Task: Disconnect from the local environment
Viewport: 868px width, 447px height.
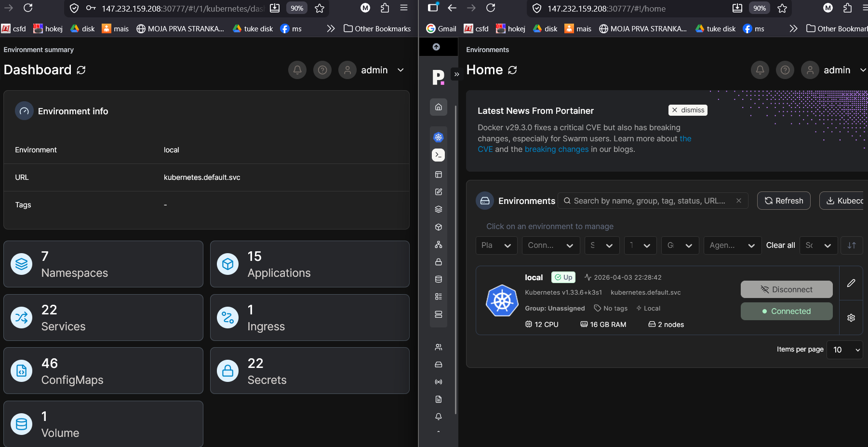Action: tap(786, 289)
